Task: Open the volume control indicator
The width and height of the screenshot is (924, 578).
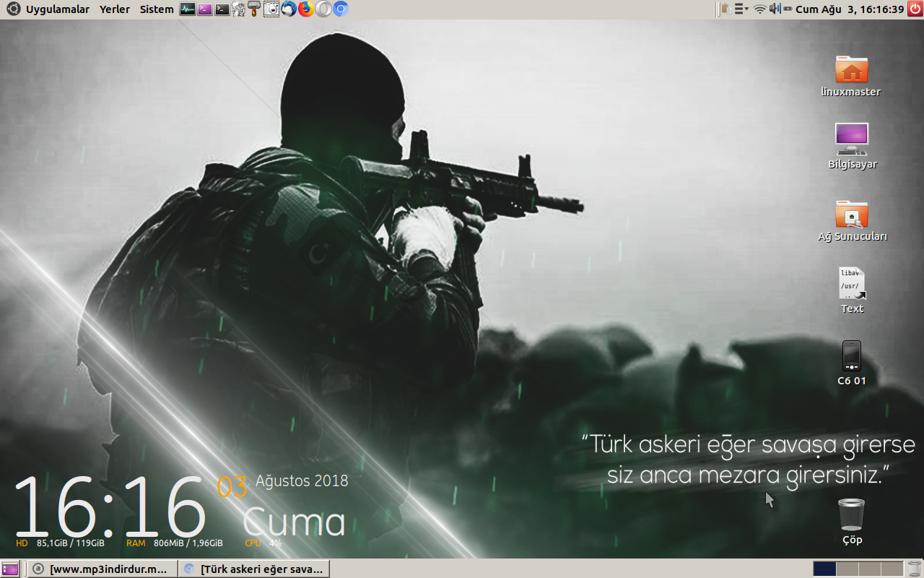Action: [x=775, y=9]
